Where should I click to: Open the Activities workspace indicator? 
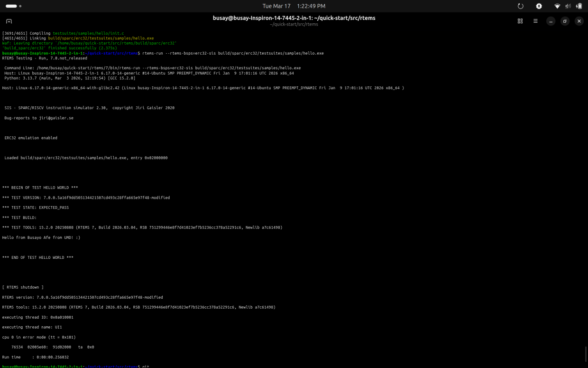[13, 6]
